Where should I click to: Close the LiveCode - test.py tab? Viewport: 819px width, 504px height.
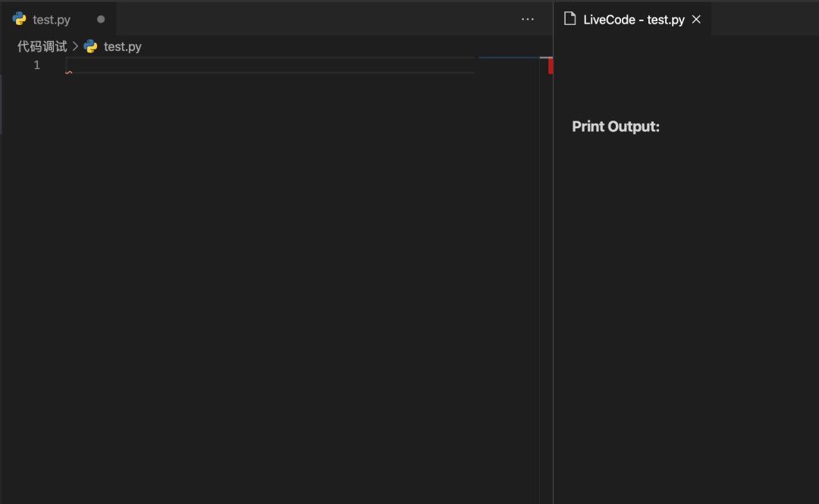tap(696, 20)
